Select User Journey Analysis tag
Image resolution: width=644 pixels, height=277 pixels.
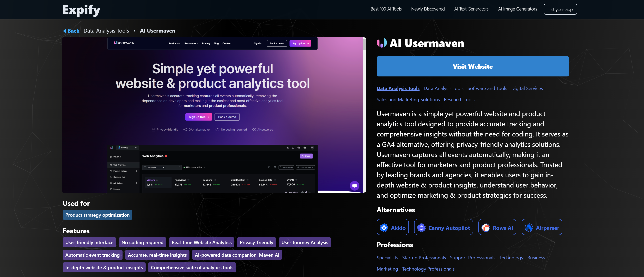click(x=305, y=242)
